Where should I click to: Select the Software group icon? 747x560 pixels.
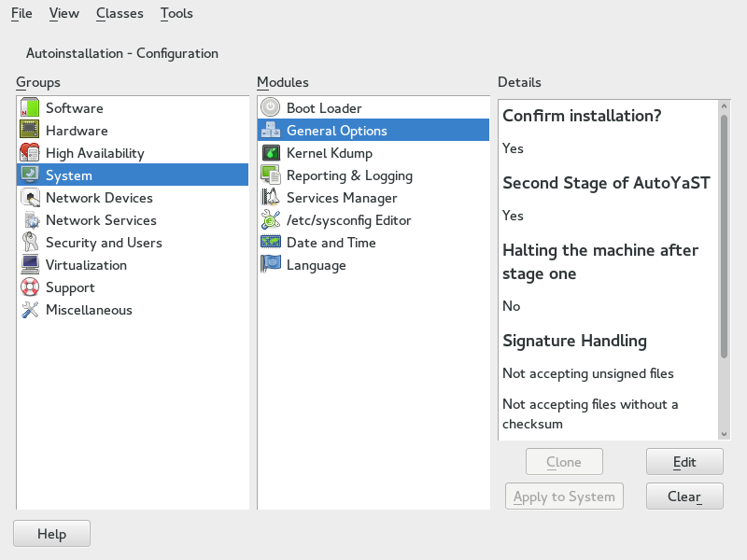pos(28,108)
